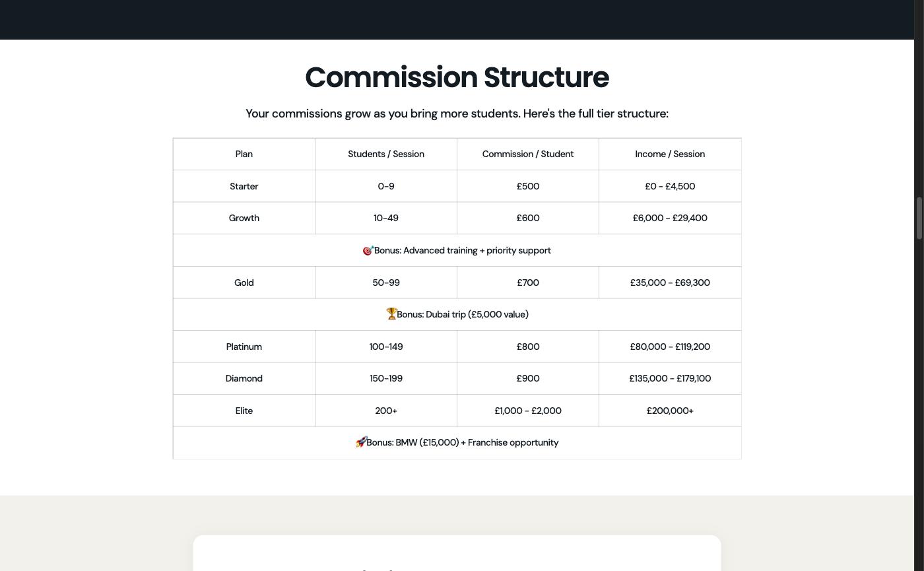The width and height of the screenshot is (924, 571).
Task: Click the £35,000 - £69,300 income cell
Action: coord(670,283)
